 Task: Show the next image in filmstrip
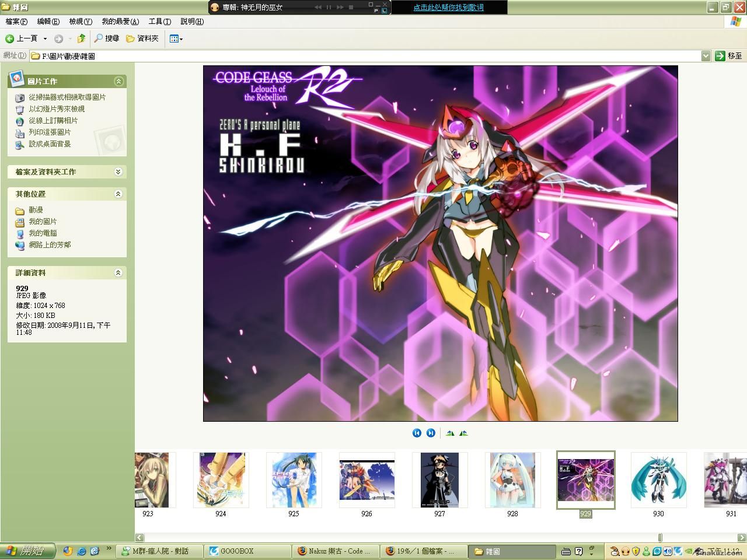[x=431, y=433]
